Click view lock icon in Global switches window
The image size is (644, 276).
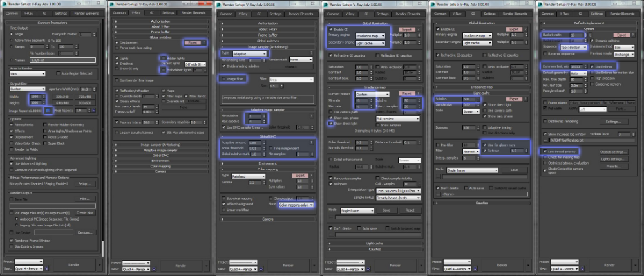[x=154, y=269]
